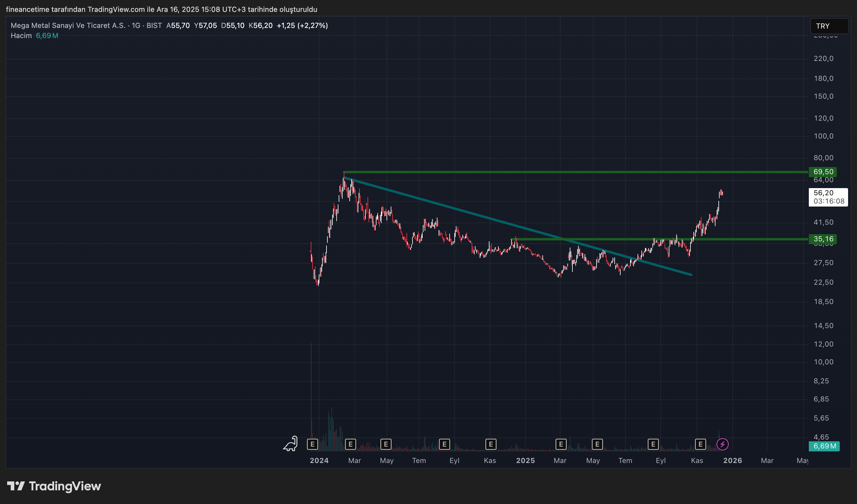This screenshot has width=857, height=504.
Task: Click the last E marker near Kas 2025
Action: 700,444
